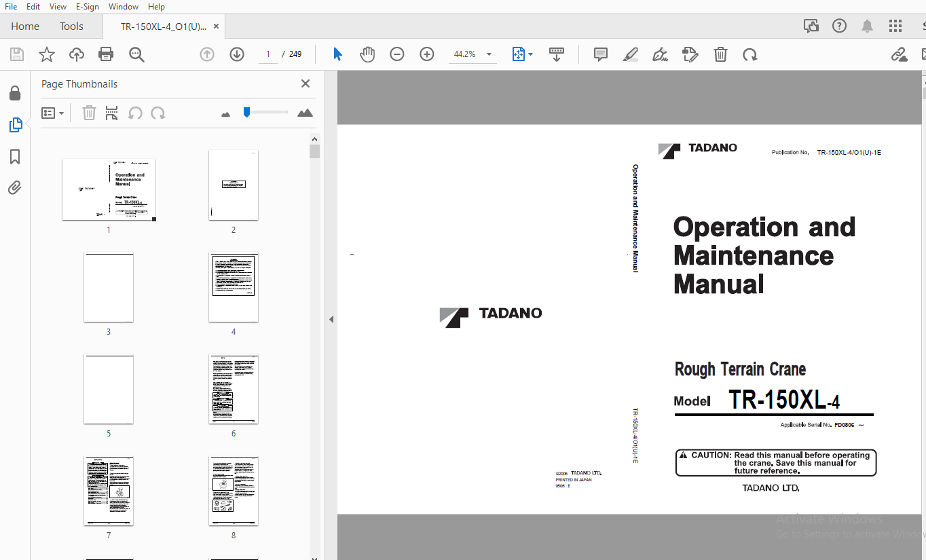Click the share review chat icon
The width and height of the screenshot is (926, 560).
click(811, 26)
